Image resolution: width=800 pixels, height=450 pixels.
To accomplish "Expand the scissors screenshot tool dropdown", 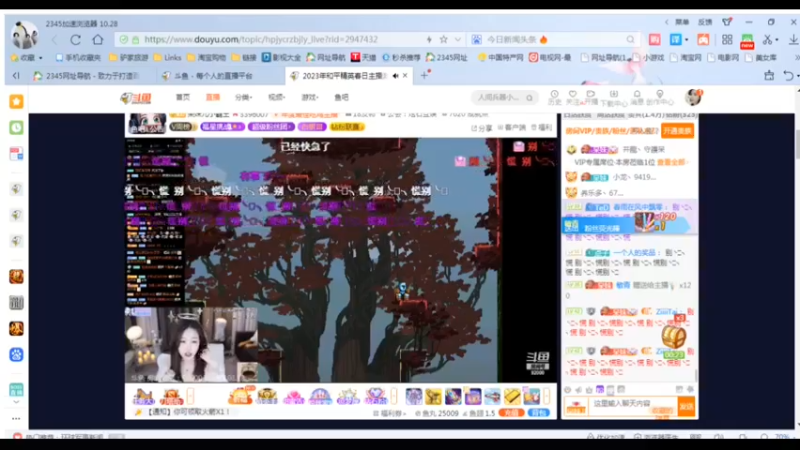I will point(777,40).
